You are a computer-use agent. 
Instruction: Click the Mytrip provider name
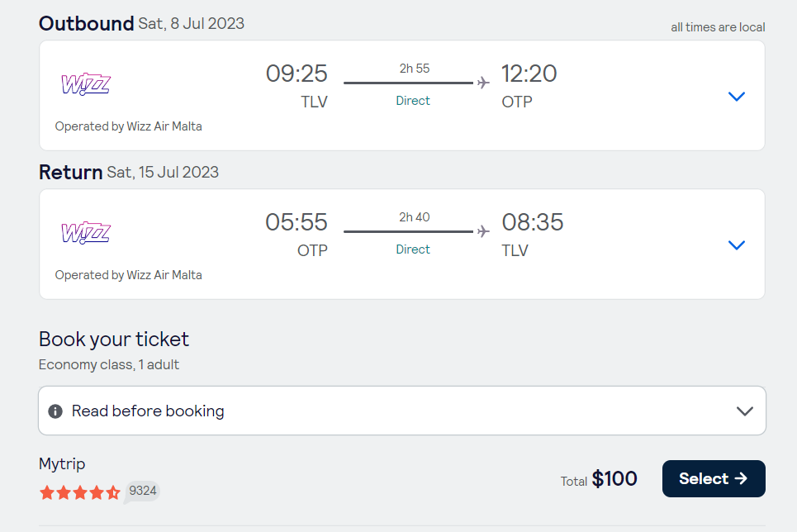[x=62, y=464]
